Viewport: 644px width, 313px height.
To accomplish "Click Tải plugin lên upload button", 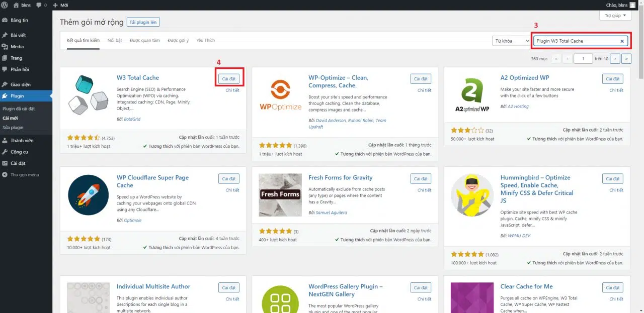I will click(143, 23).
